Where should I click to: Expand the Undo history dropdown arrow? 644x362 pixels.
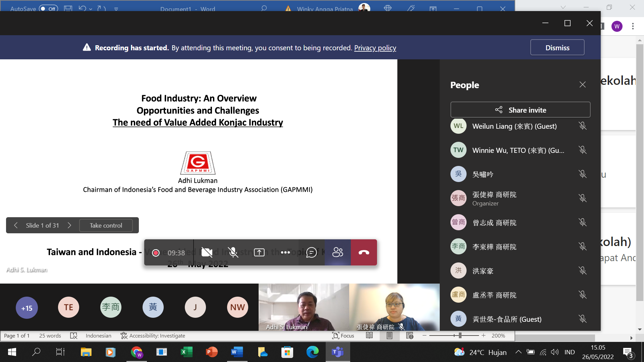[x=91, y=9]
